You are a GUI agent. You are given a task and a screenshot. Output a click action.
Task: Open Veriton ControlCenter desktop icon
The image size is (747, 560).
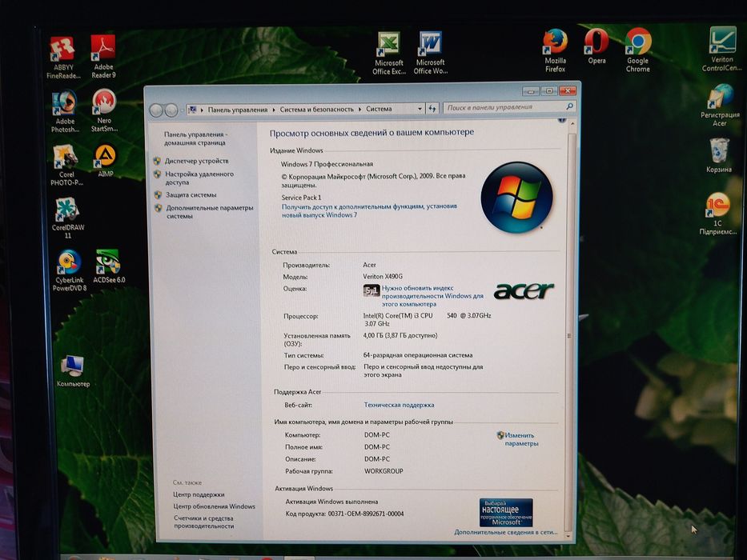(x=721, y=49)
